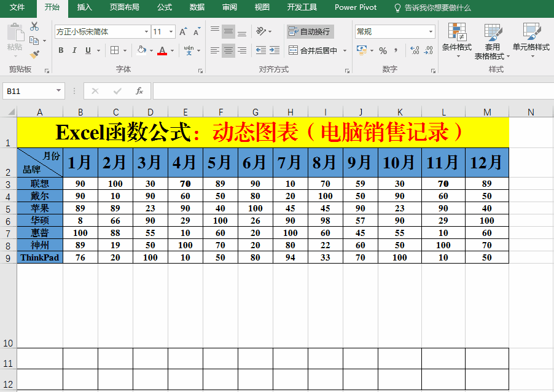This screenshot has height=392, width=554.
Task: Open Cell Styles (单元格样式)
Action: click(531, 41)
